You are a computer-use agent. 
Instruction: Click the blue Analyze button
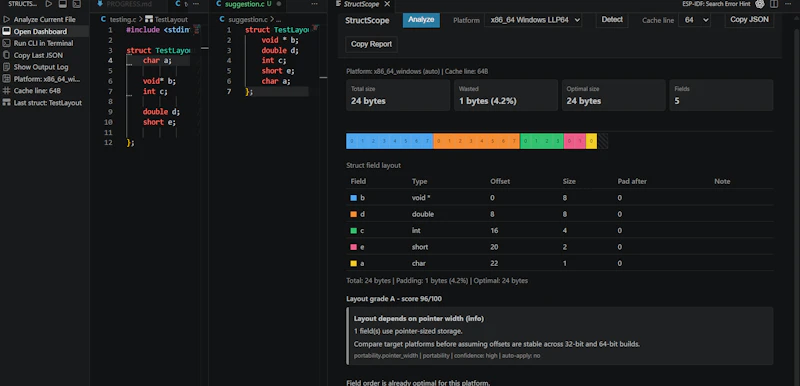tap(421, 20)
